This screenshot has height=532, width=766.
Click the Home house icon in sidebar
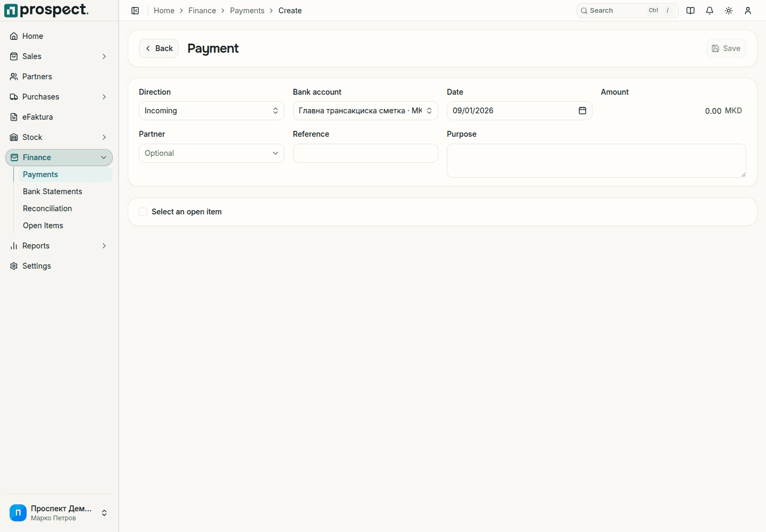[14, 36]
